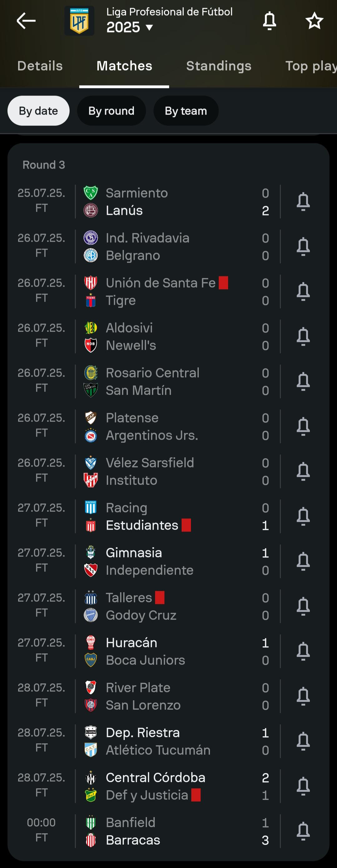The width and height of the screenshot is (337, 868).
Task: Tap the Rosario Central team crest
Action: pos(90,373)
